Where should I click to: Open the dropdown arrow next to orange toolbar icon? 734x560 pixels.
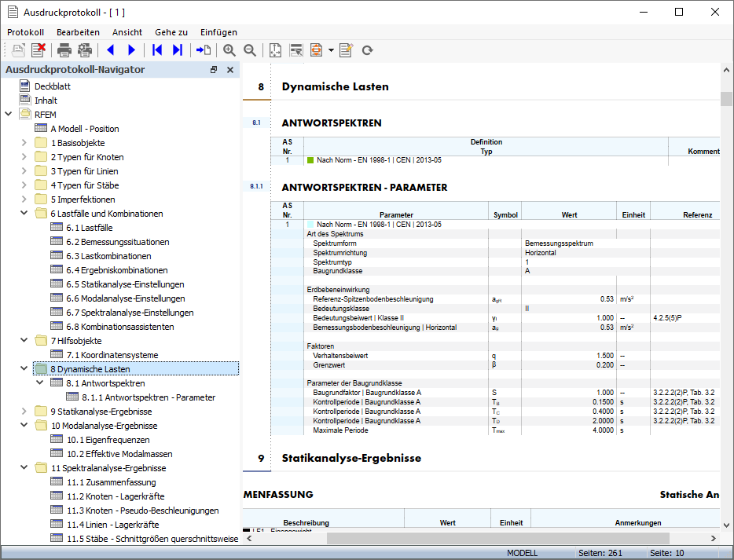[x=331, y=50]
